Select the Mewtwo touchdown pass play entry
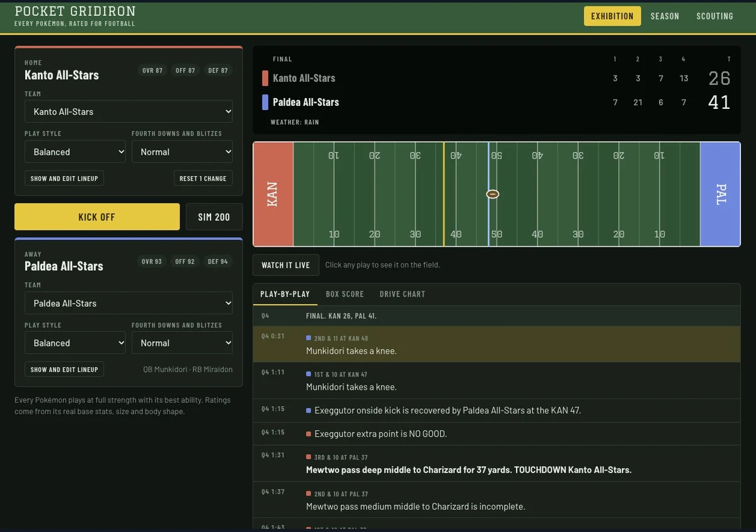Image resolution: width=756 pixels, height=532 pixels. tap(496, 464)
